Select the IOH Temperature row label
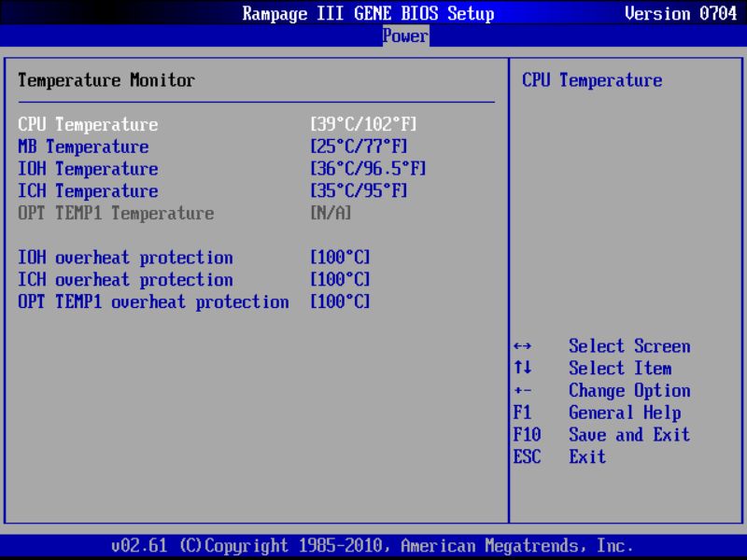 [88, 169]
